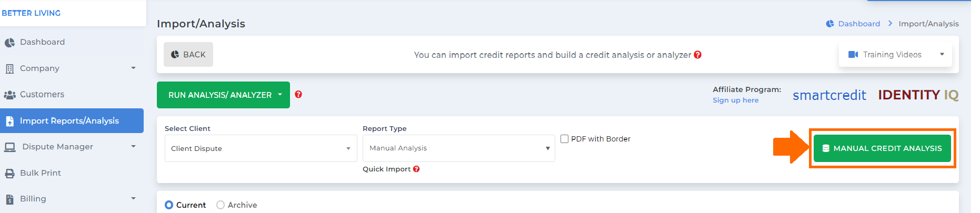
Task: Open Import Reports/Analysis sidebar item
Action: click(x=72, y=120)
